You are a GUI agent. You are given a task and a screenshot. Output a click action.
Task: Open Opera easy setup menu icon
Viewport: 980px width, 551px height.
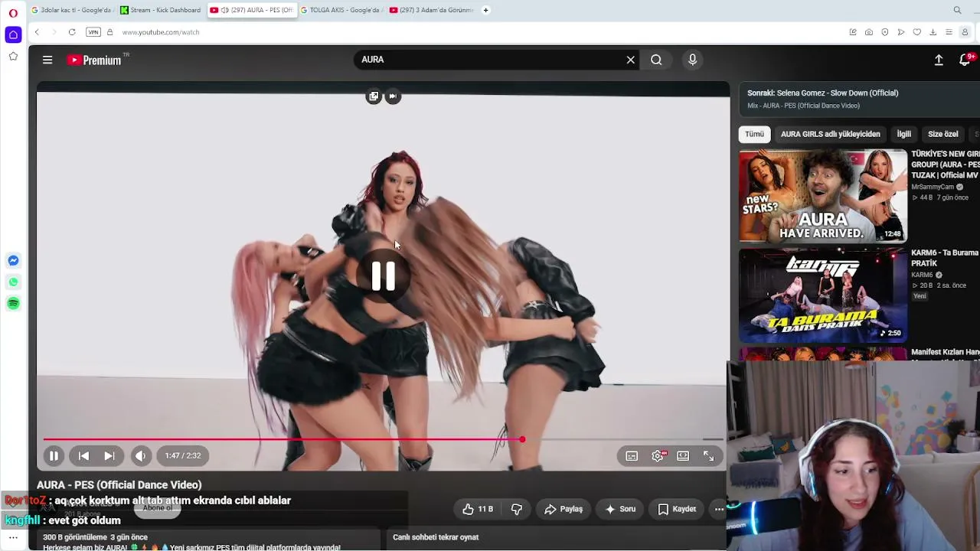click(949, 32)
